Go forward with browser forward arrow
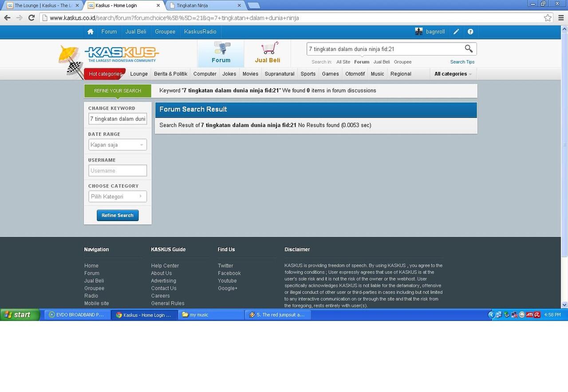 (19, 18)
